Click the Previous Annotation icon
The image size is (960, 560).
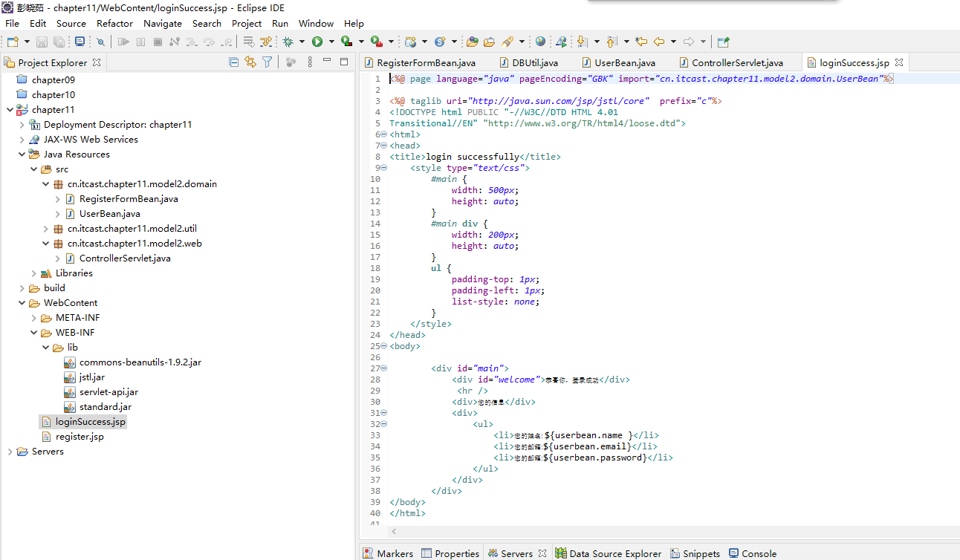(612, 42)
